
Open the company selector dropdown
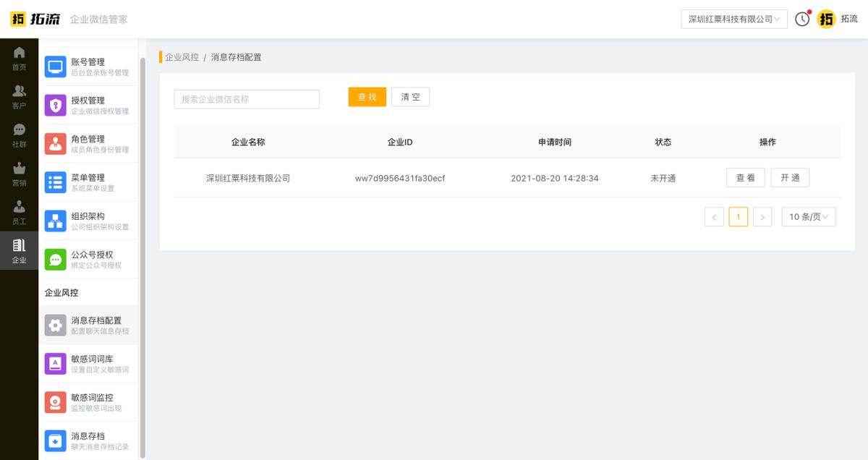733,20
